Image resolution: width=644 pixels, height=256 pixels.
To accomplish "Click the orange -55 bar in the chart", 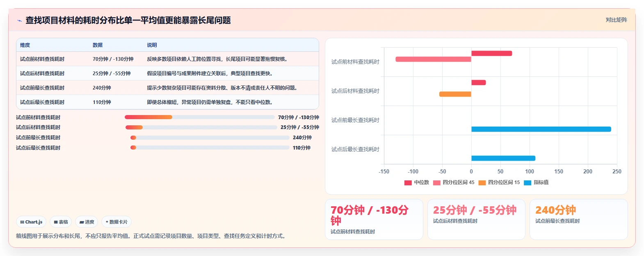I will coord(455,94).
